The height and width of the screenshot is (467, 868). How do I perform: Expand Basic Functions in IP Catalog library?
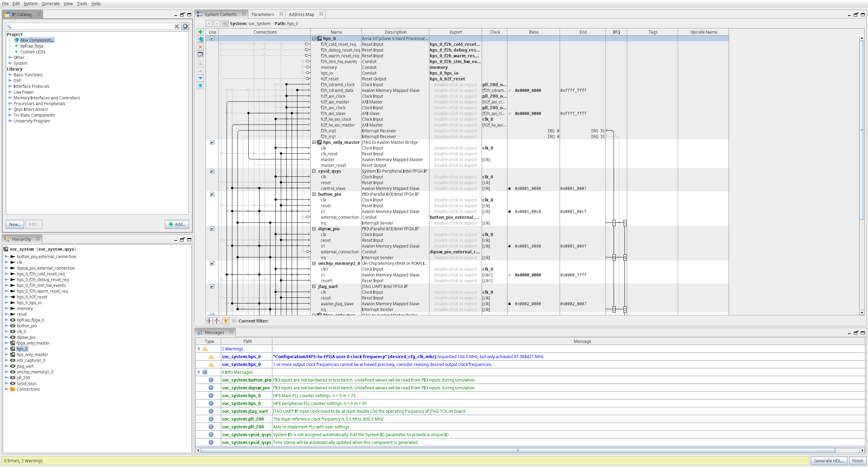click(10, 75)
